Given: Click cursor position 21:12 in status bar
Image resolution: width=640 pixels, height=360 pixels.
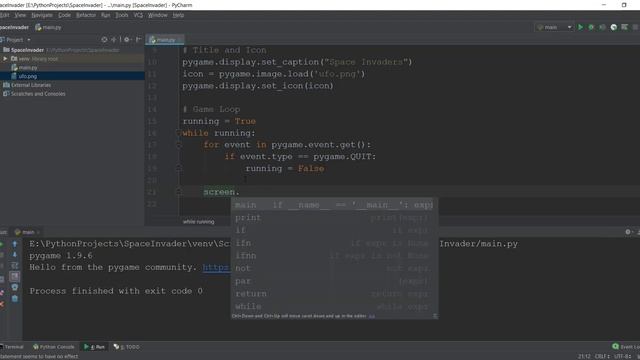Looking at the screenshot, I should pos(584,356).
